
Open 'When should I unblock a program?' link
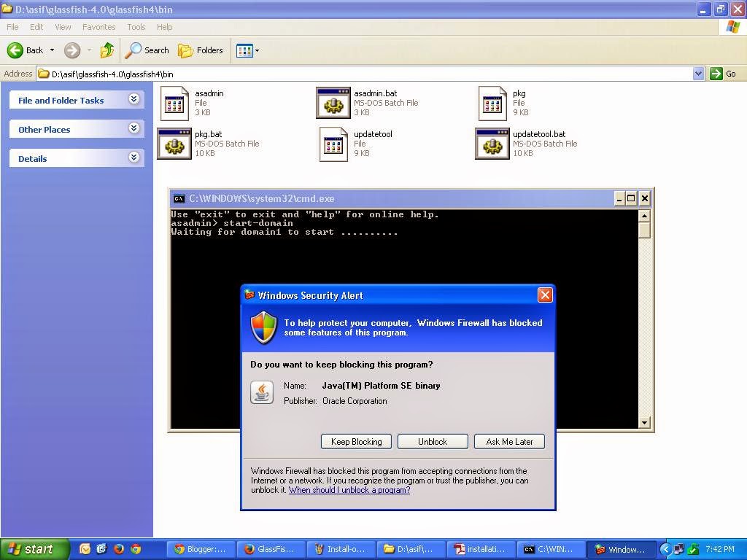[349, 490]
